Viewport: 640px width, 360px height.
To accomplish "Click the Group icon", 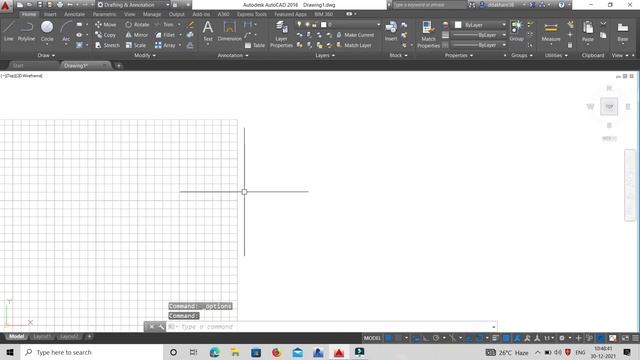I will coord(516,31).
